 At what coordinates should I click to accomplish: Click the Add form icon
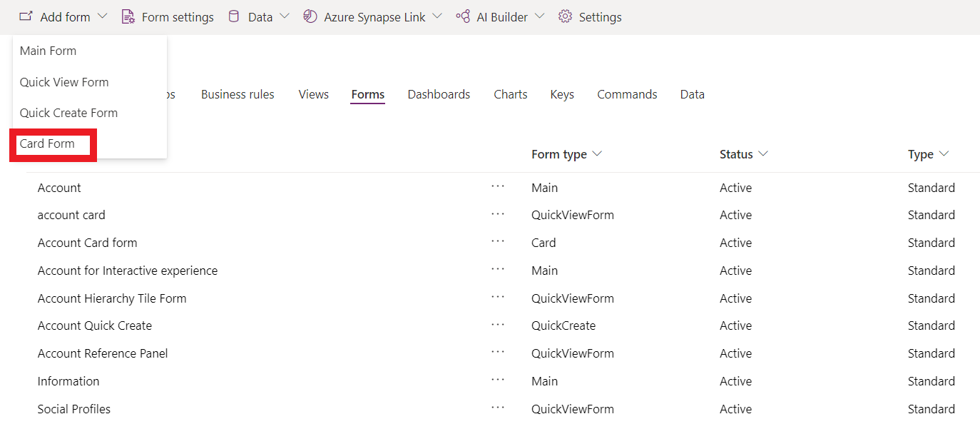[26, 16]
